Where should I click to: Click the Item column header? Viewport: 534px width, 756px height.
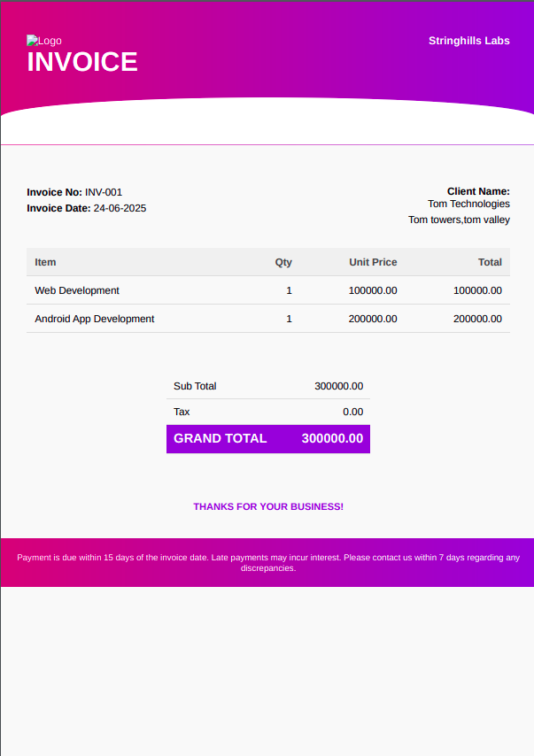pos(45,262)
